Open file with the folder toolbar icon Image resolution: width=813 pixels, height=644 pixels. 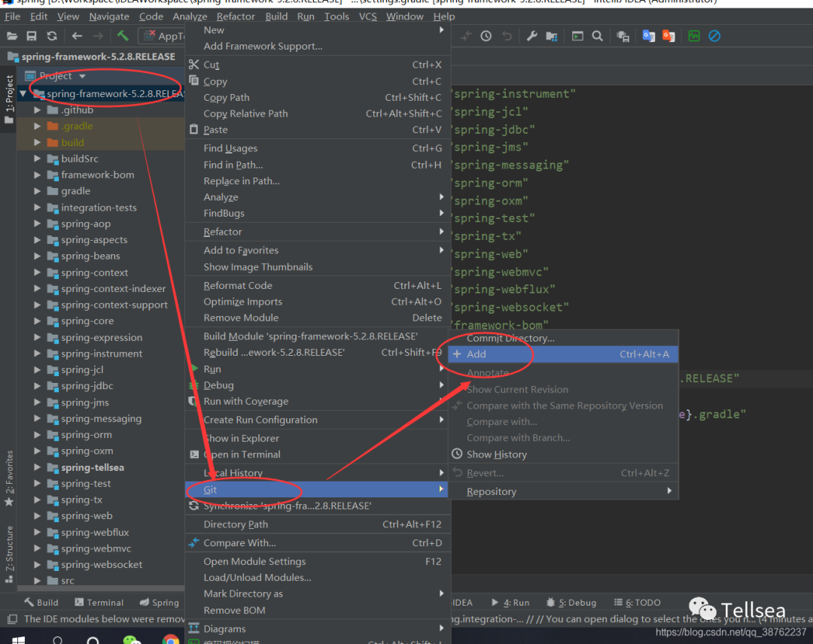point(12,36)
